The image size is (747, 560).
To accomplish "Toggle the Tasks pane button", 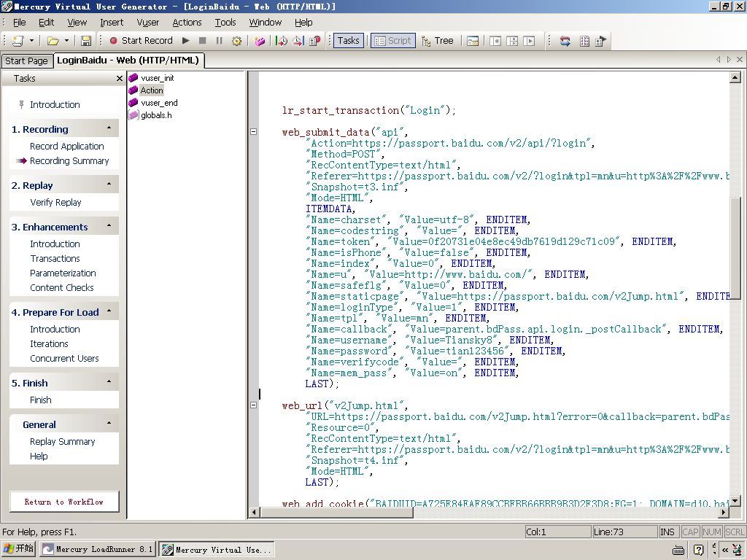I will [349, 41].
